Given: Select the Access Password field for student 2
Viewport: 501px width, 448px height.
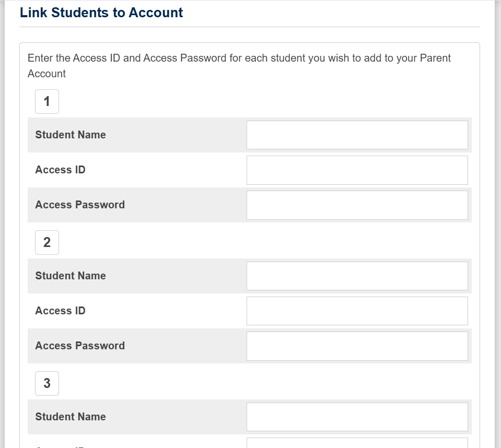Looking at the screenshot, I should 357,346.
